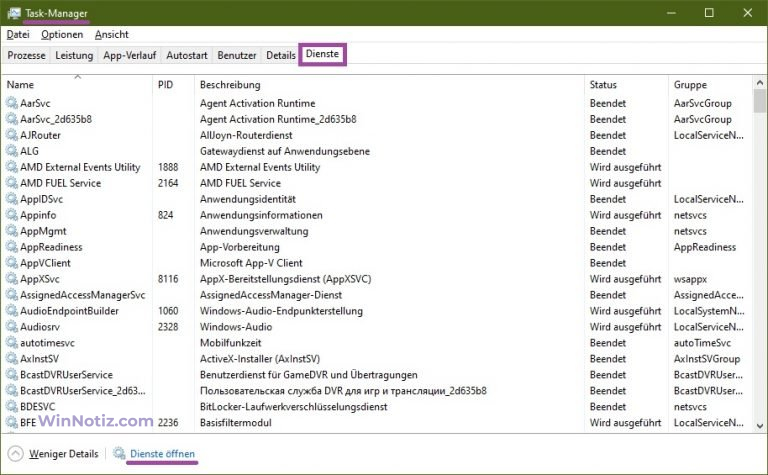
Task: Click the AarSvc service gear icon
Action: 12,103
